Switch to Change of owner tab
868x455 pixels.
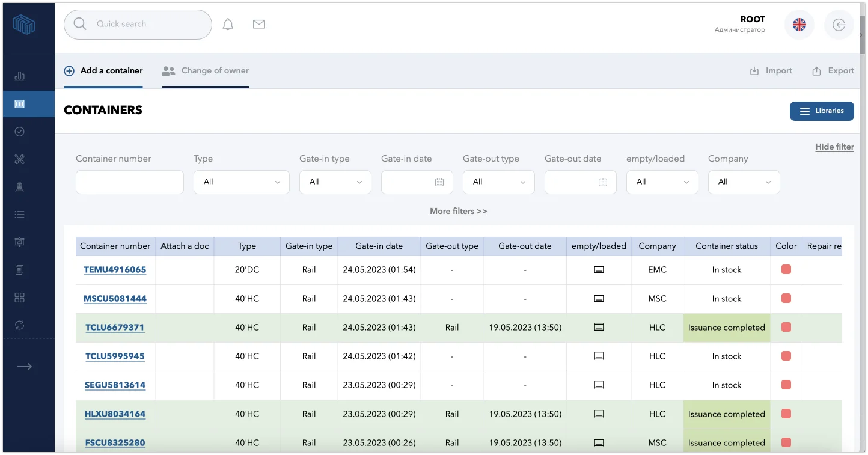coord(206,71)
